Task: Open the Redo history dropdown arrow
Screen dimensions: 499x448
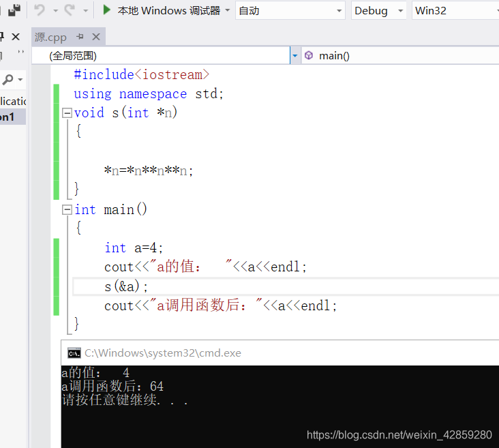Action: coord(86,11)
